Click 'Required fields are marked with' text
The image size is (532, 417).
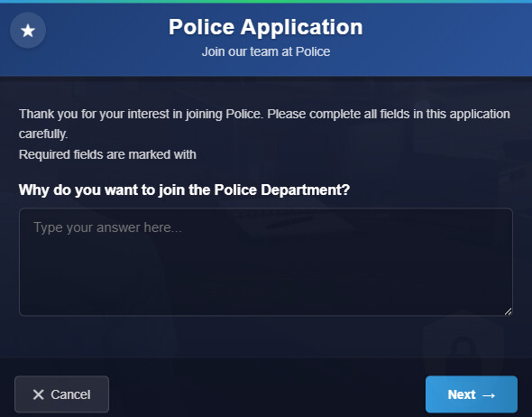(107, 154)
